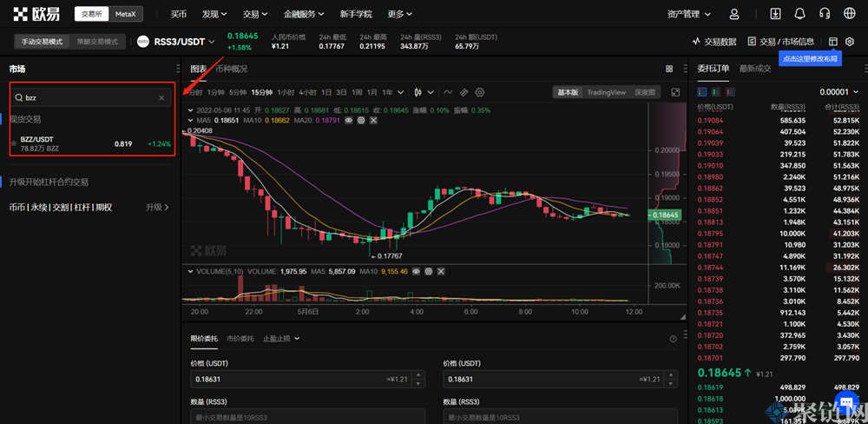This screenshot has height=424, width=868.
Task: Open the blue chat support bubble
Action: [845, 402]
